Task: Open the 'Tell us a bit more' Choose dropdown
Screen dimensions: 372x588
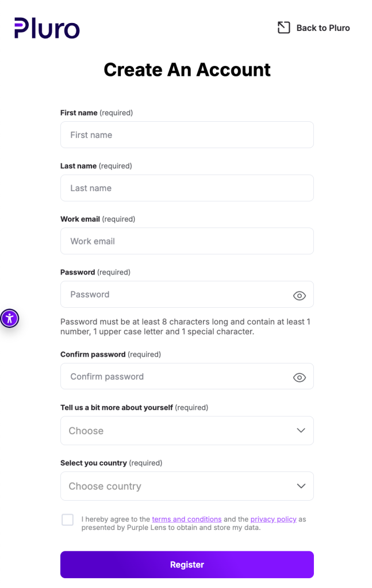Action: (x=178, y=431)
